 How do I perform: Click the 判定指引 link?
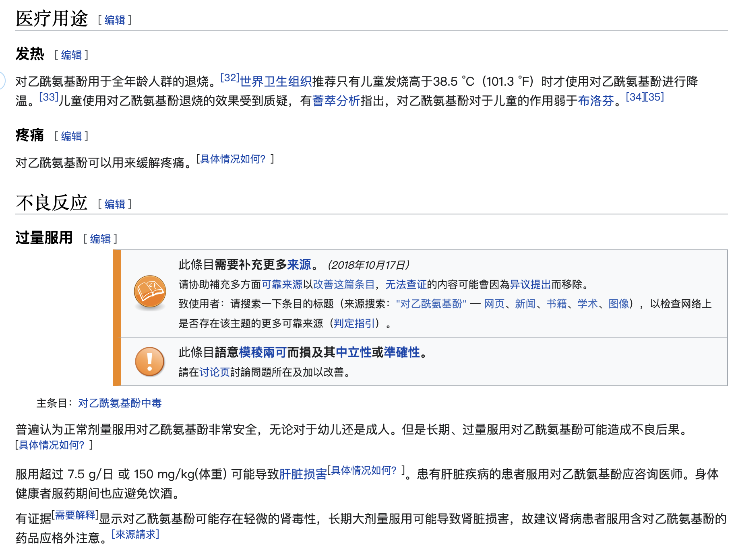(354, 323)
